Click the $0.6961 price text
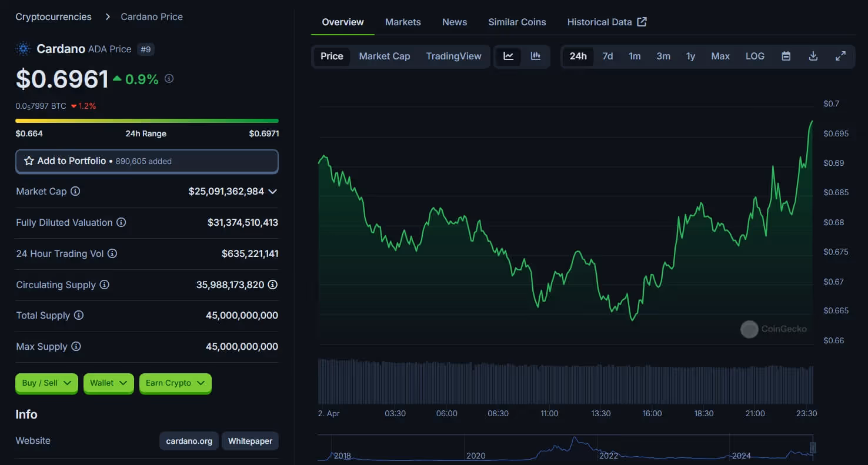Image resolution: width=868 pixels, height=465 pixels. click(x=62, y=79)
